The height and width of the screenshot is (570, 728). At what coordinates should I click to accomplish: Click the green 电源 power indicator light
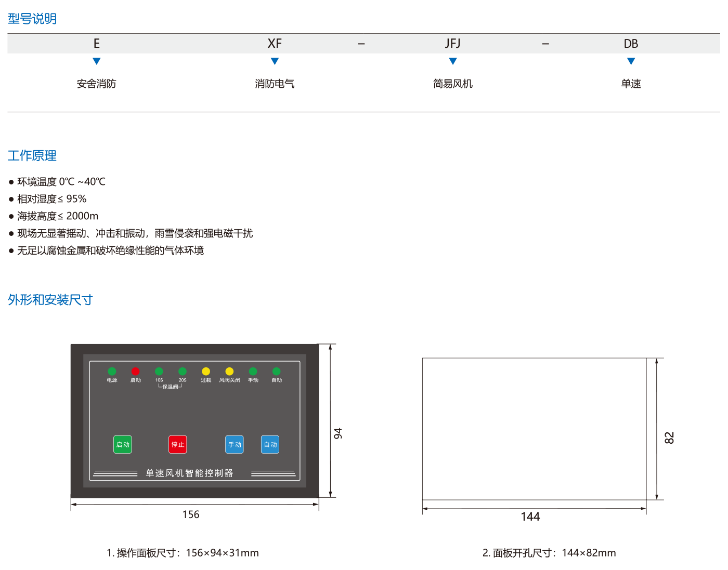pos(112,372)
